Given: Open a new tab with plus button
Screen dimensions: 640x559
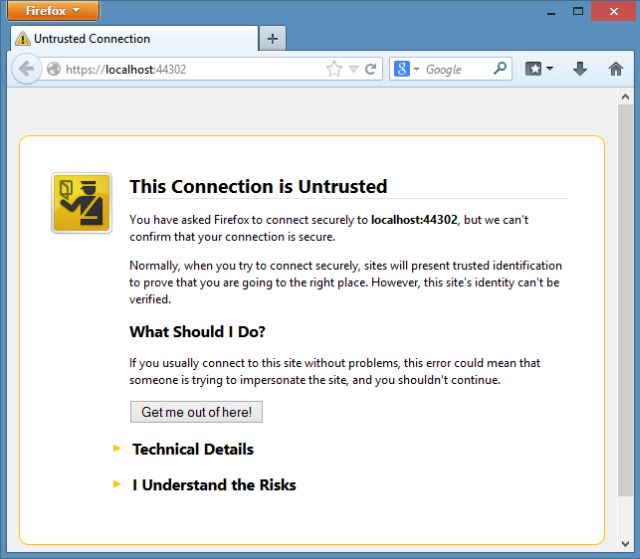Looking at the screenshot, I should point(273,39).
